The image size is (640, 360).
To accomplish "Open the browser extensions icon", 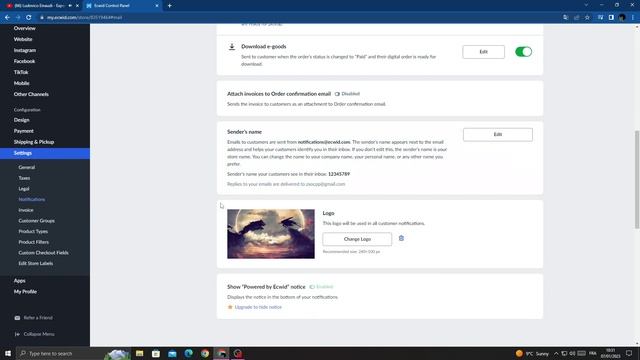I will pyautogui.click(x=600, y=18).
